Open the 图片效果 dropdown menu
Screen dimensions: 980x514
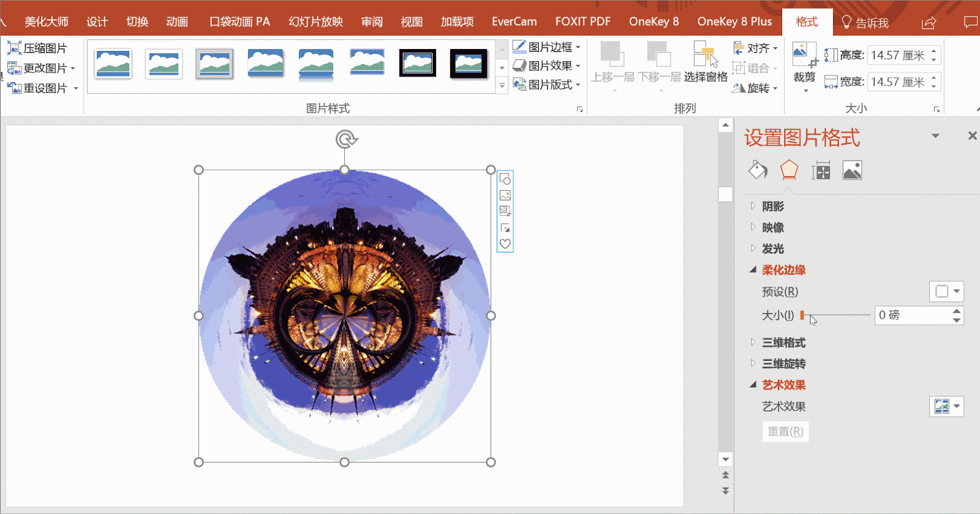tap(546, 66)
